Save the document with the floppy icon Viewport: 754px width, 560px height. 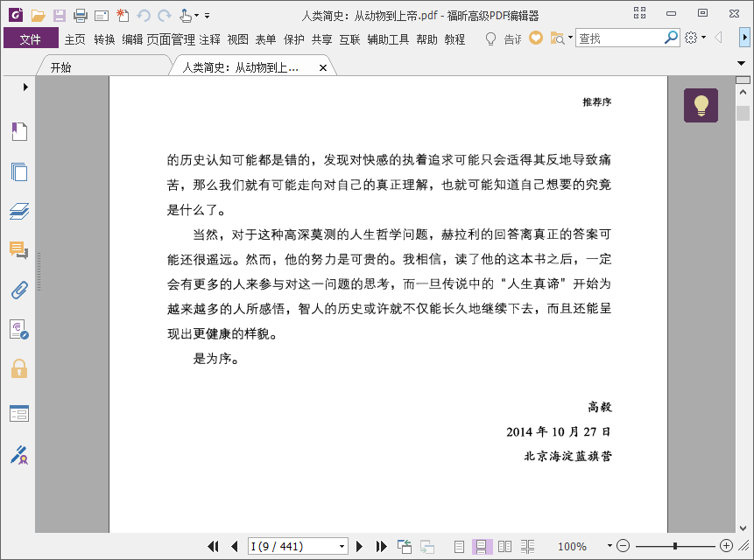[60, 16]
